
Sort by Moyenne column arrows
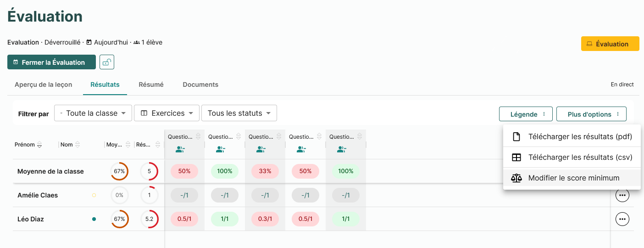[x=128, y=145]
